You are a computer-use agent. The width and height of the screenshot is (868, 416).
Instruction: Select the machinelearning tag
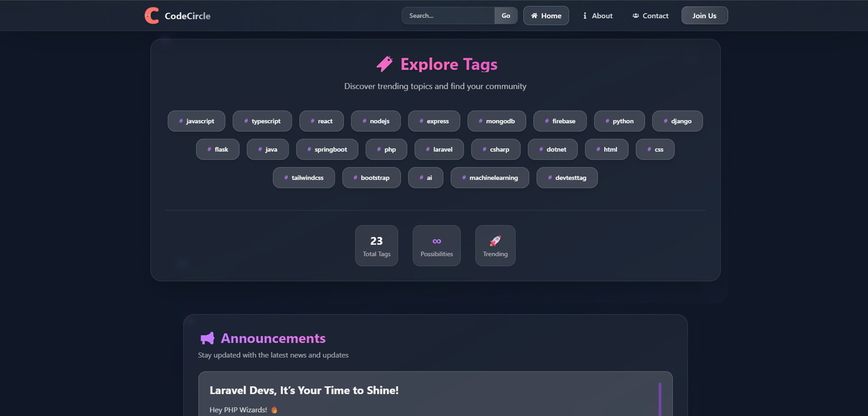point(490,178)
